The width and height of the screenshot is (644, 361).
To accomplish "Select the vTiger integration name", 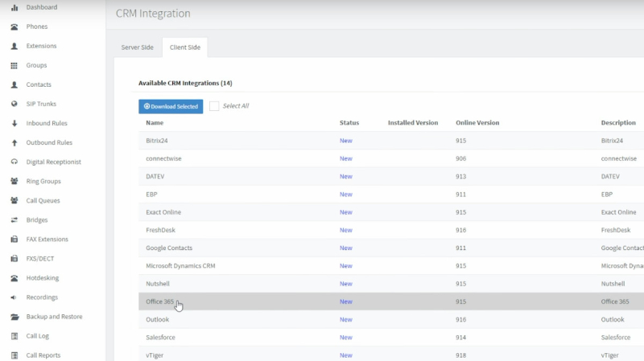I will click(x=155, y=355).
